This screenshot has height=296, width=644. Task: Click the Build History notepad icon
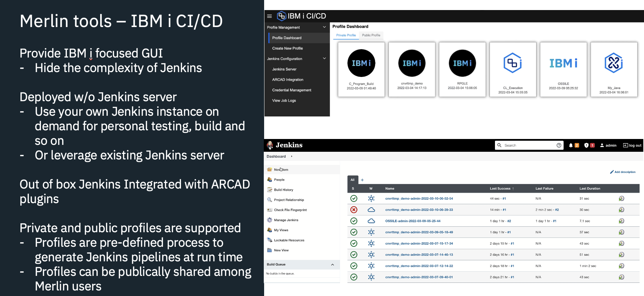(x=270, y=190)
